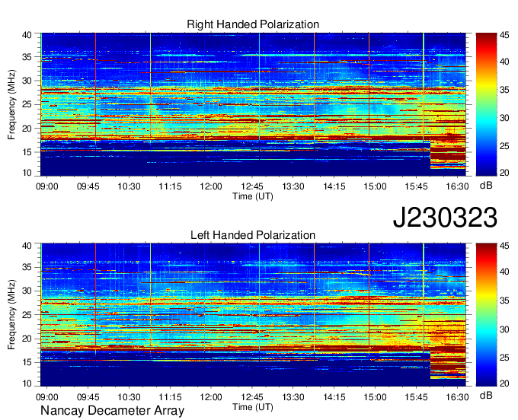The height and width of the screenshot is (420, 518).
Task: Click the dB unit beside Right Handed colorbar
Action: coord(486,186)
